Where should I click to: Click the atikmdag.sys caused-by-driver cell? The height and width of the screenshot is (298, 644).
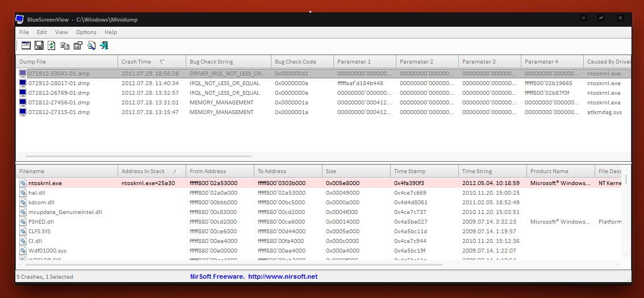tap(604, 112)
